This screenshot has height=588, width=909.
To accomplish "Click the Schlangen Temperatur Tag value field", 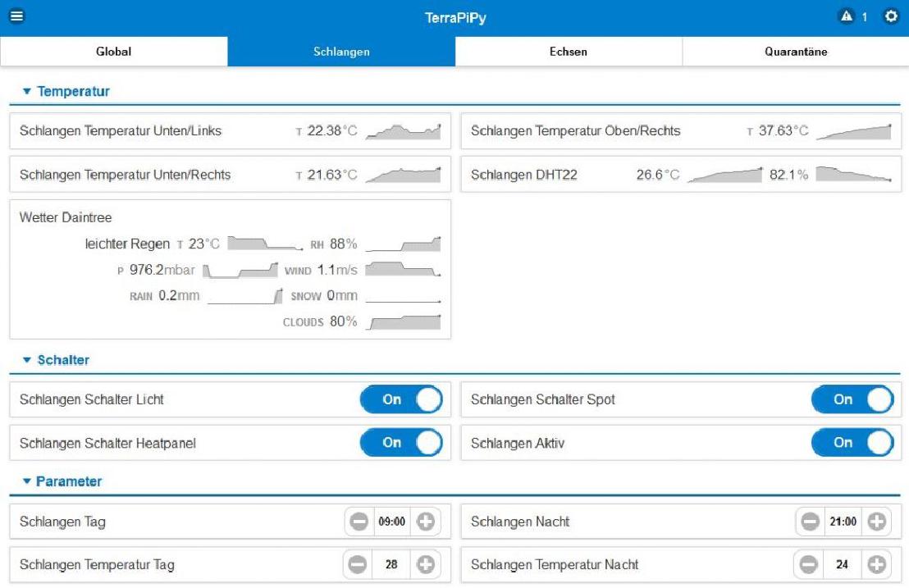I will tap(391, 564).
